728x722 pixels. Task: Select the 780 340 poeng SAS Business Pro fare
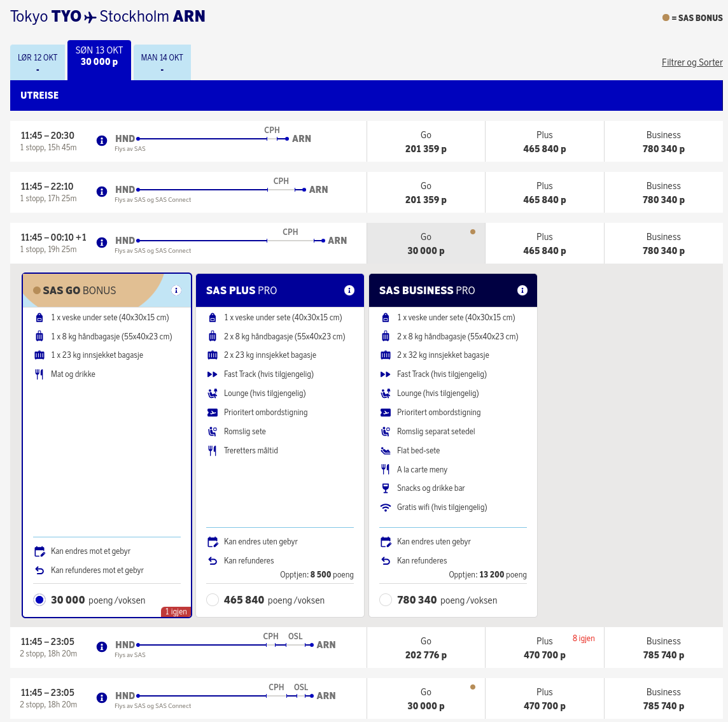pyautogui.click(x=386, y=600)
